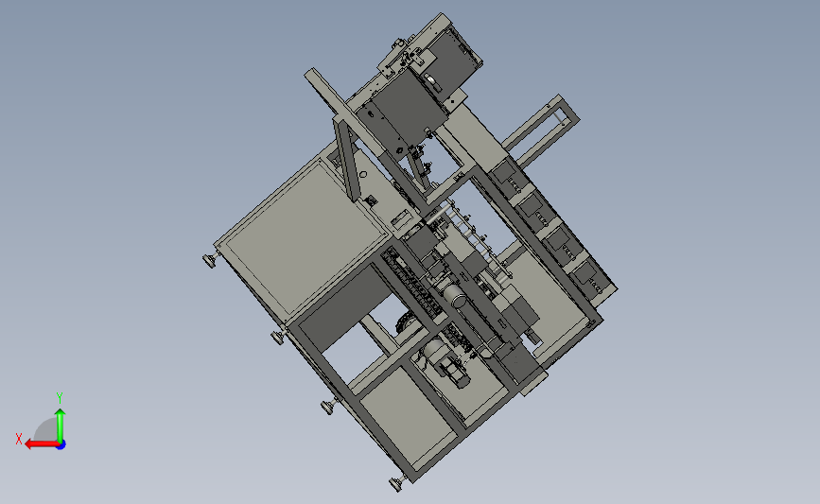The height and width of the screenshot is (504, 820).
Task: Click the green Y axis arrow of the triad
Action: tap(61, 425)
